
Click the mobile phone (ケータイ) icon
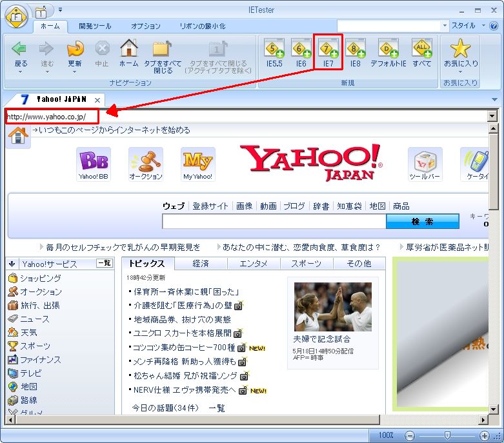click(x=474, y=164)
